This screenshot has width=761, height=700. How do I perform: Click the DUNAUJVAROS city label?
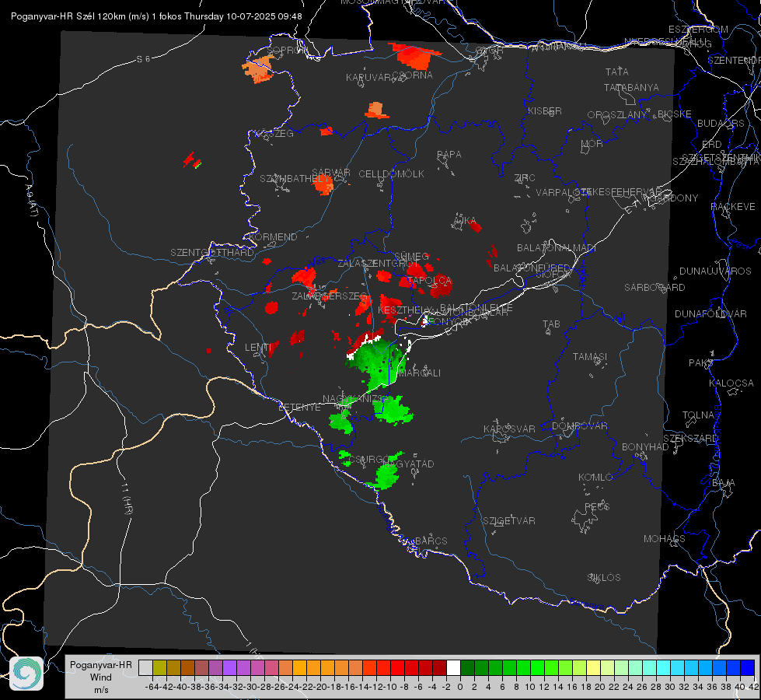pos(715,271)
